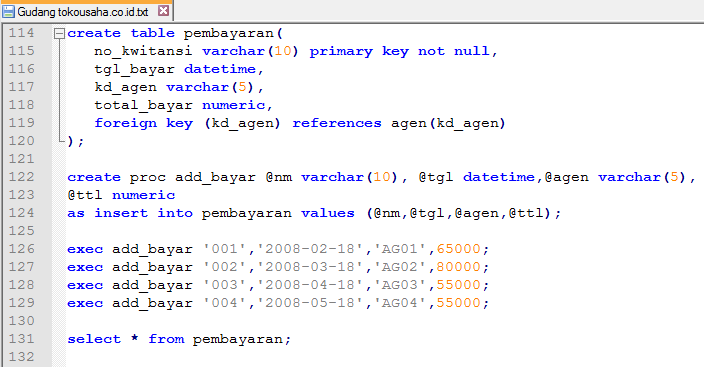Click the string '004' on line 129
Screen dimensions: 704x367
[224, 303]
